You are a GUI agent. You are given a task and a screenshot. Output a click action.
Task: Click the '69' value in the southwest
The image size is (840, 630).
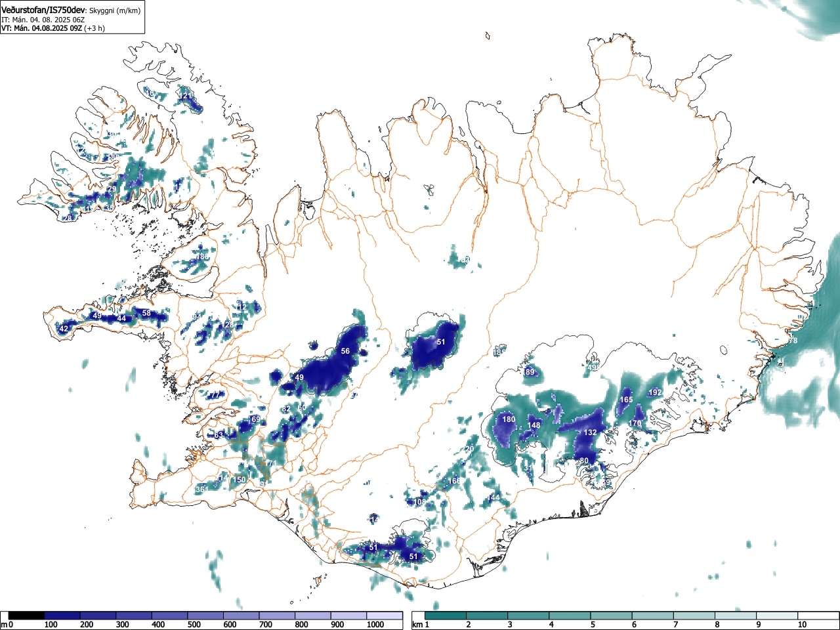pyautogui.click(x=255, y=419)
